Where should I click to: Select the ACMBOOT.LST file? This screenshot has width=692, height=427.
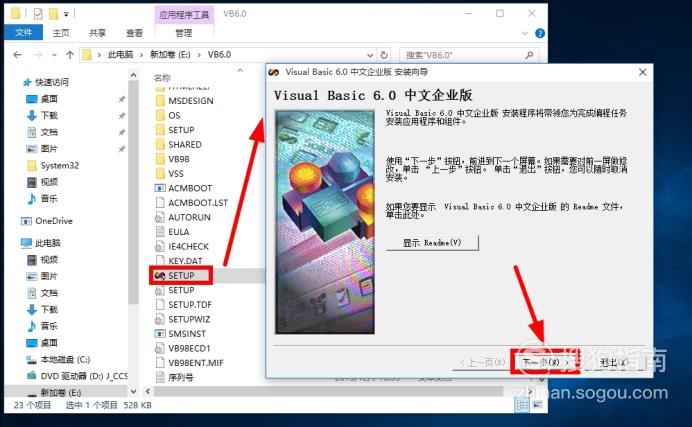coord(198,203)
